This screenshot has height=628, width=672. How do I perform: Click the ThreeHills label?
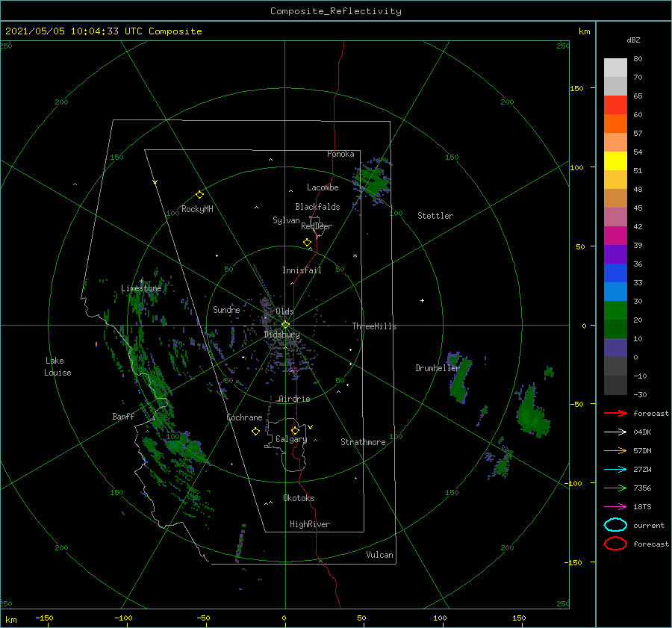(374, 326)
